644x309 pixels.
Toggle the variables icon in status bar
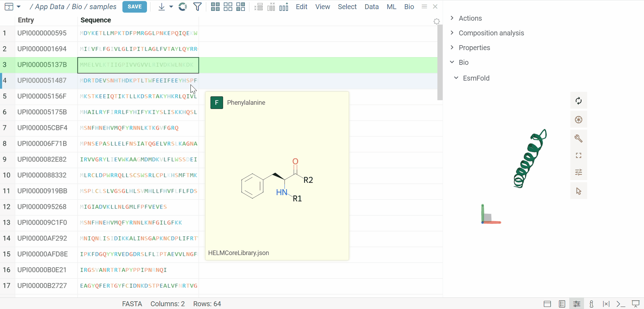(x=606, y=304)
